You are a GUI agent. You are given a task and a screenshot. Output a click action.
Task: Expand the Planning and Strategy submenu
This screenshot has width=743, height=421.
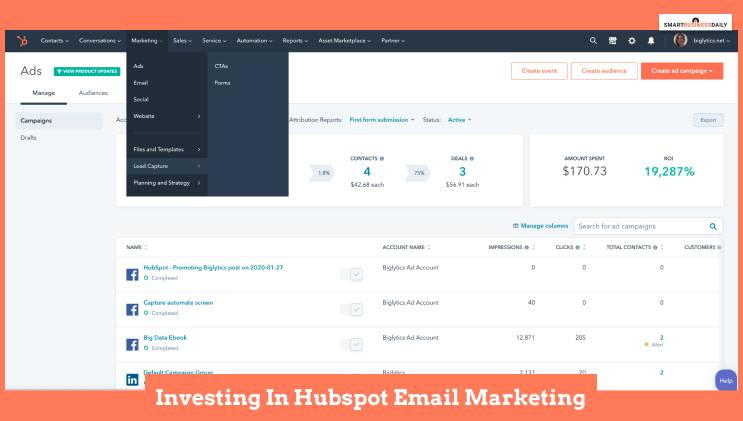tap(167, 183)
